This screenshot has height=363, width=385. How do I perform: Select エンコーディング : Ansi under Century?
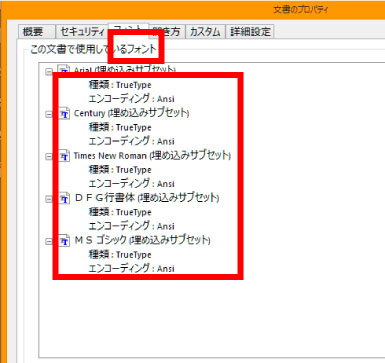pyautogui.click(x=131, y=141)
